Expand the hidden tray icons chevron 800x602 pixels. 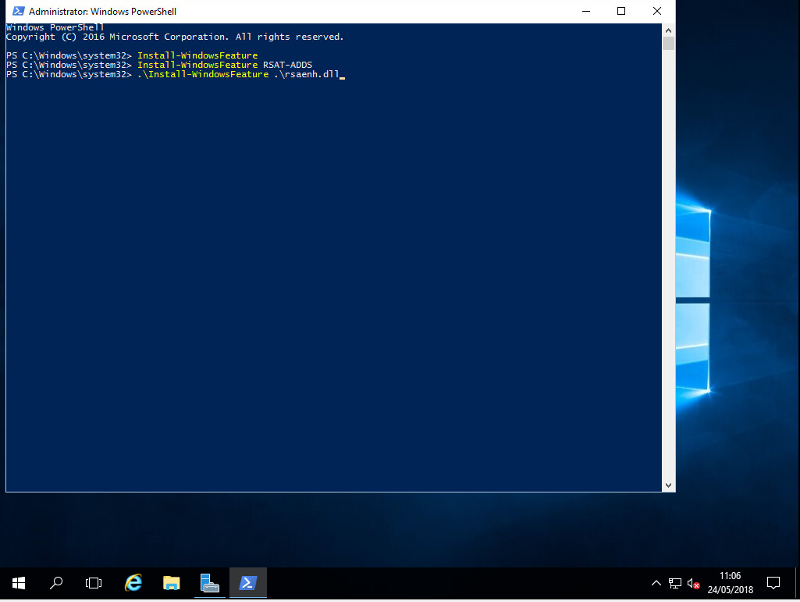pyautogui.click(x=656, y=583)
